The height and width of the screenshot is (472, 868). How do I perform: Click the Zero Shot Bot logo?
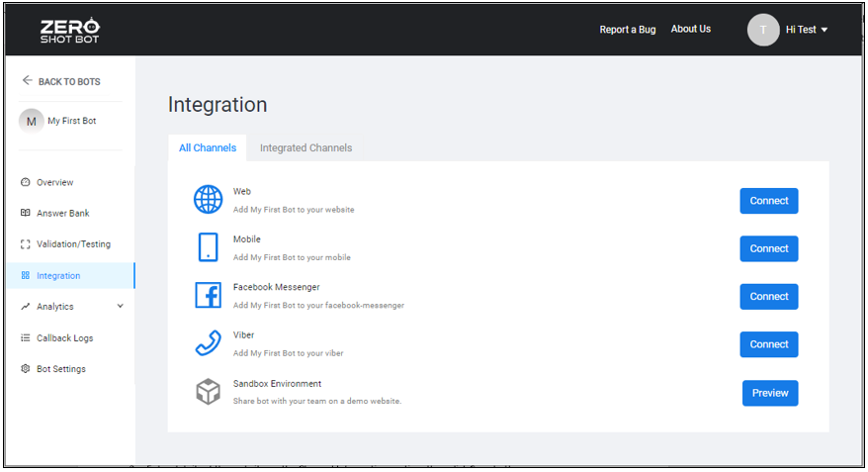point(69,31)
